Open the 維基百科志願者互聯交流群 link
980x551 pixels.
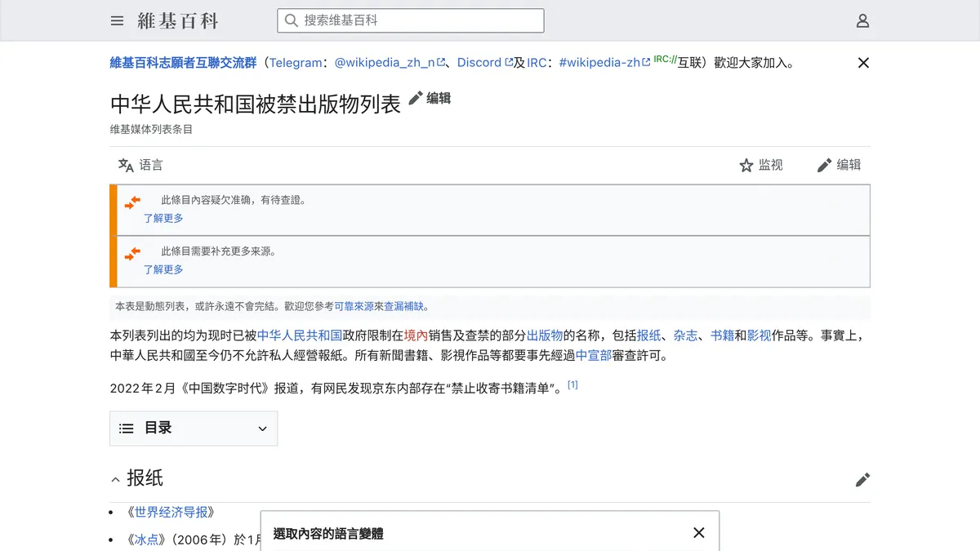click(x=184, y=63)
